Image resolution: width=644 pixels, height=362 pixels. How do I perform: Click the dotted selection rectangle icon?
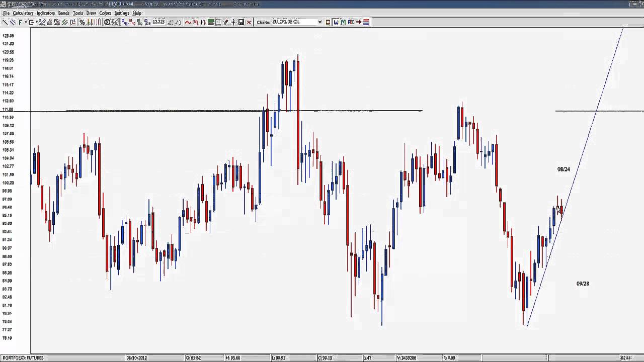click(x=218, y=22)
